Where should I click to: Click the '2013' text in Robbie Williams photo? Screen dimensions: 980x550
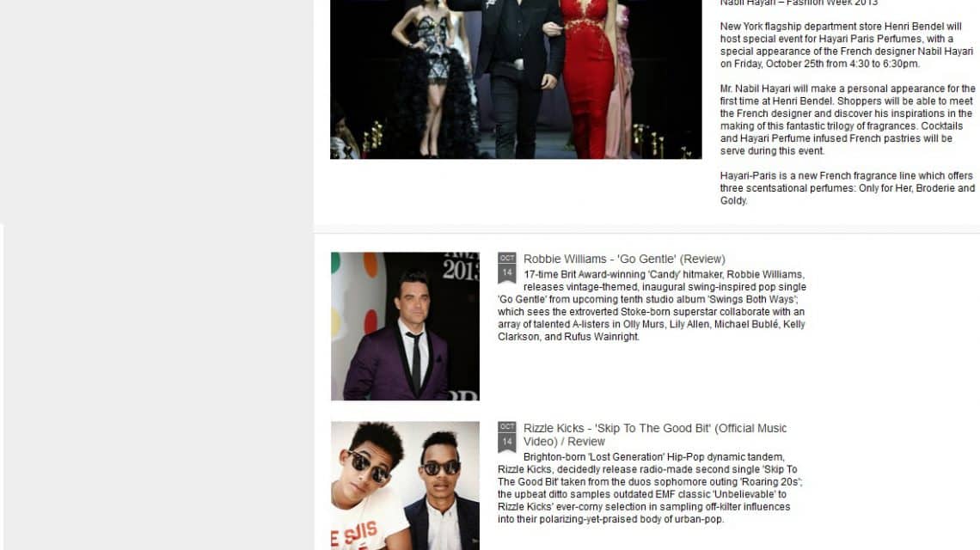click(460, 270)
